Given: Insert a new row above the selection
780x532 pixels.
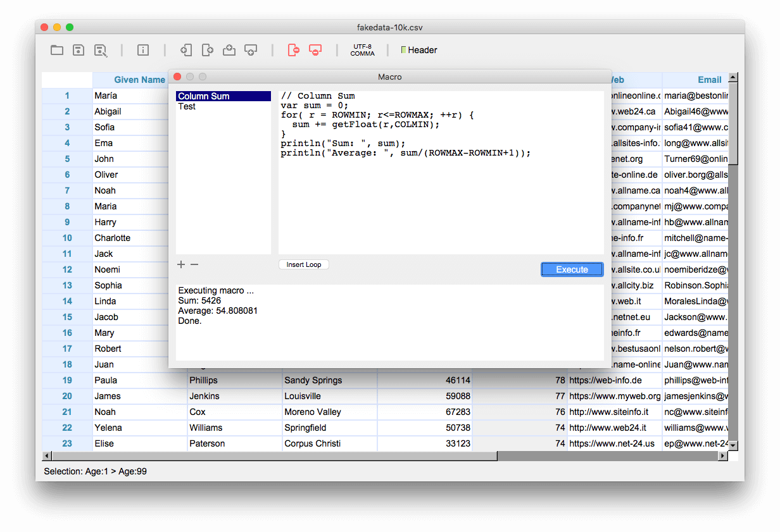Looking at the screenshot, I should coord(229,50).
